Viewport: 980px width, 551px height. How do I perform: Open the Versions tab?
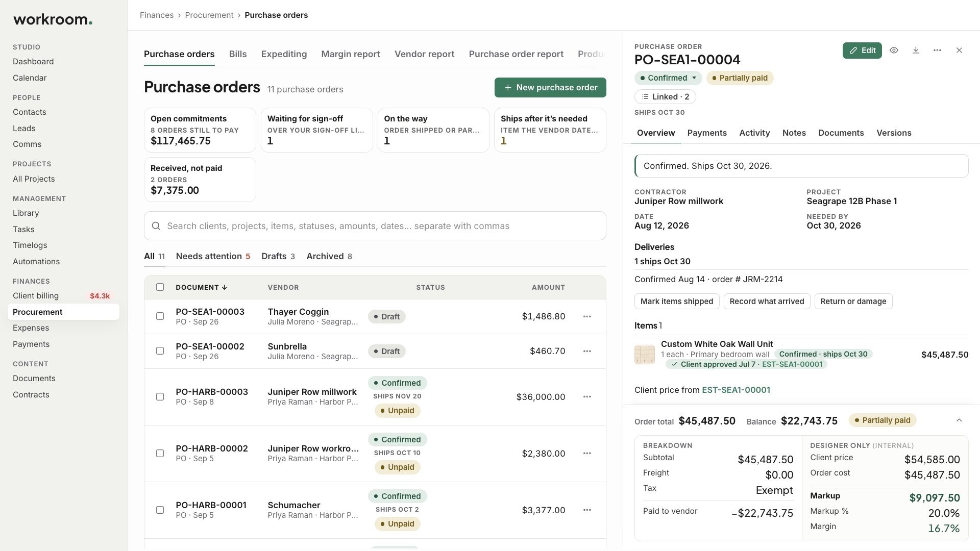pyautogui.click(x=894, y=133)
